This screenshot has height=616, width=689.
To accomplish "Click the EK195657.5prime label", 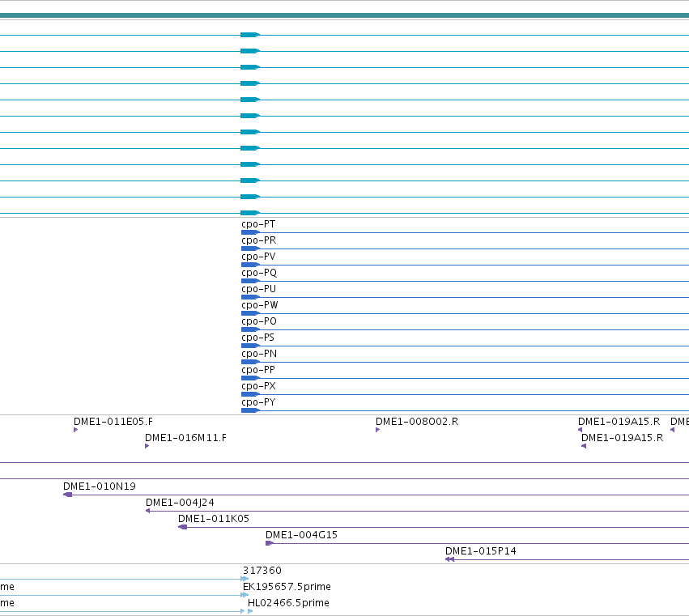I will (x=287, y=587).
